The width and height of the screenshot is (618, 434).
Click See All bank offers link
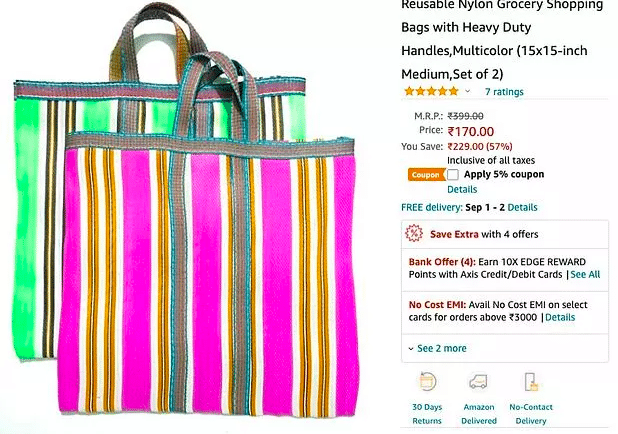(x=585, y=274)
